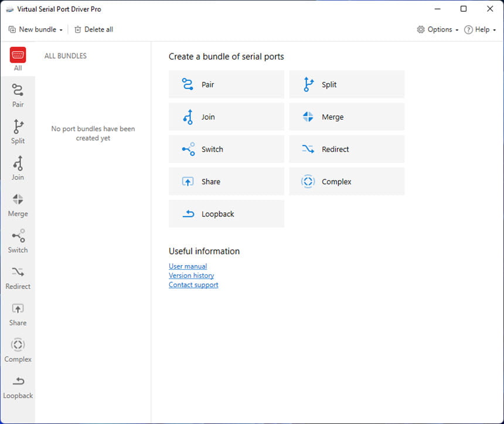Open Redirect category in the sidebar

(18, 277)
